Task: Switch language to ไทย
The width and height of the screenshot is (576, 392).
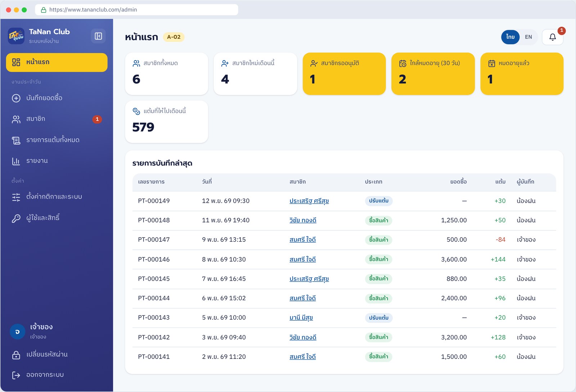Action: 510,37
